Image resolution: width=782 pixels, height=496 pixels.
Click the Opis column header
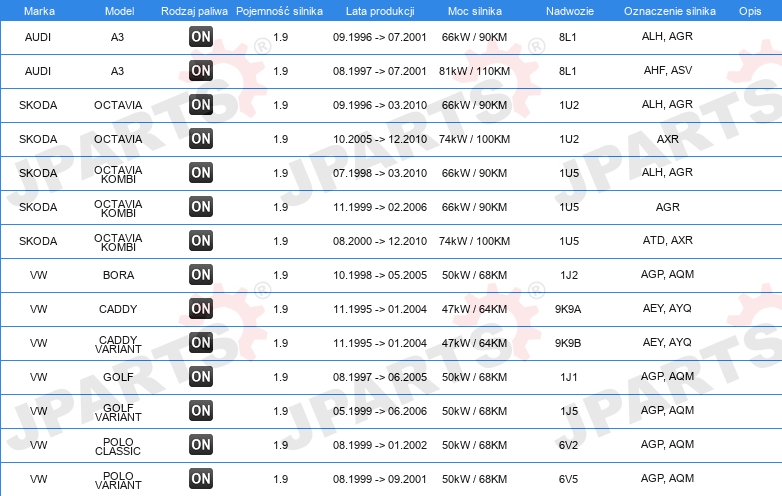(750, 11)
